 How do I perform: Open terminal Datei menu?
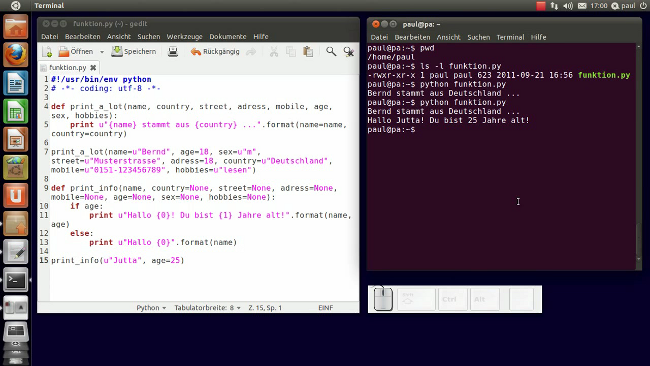[379, 37]
